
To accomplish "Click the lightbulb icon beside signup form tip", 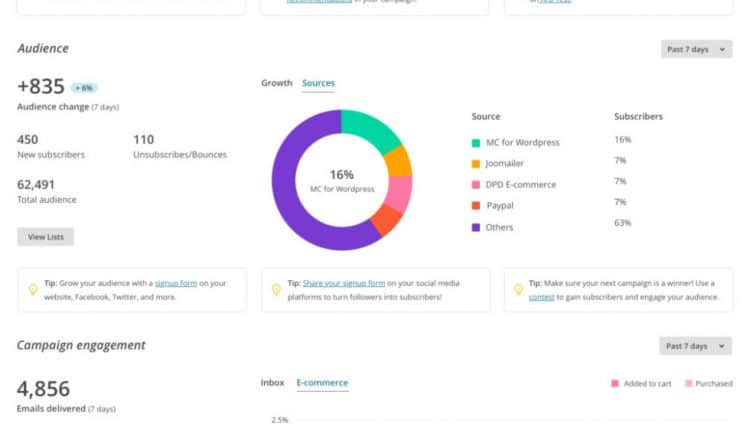I will [33, 289].
